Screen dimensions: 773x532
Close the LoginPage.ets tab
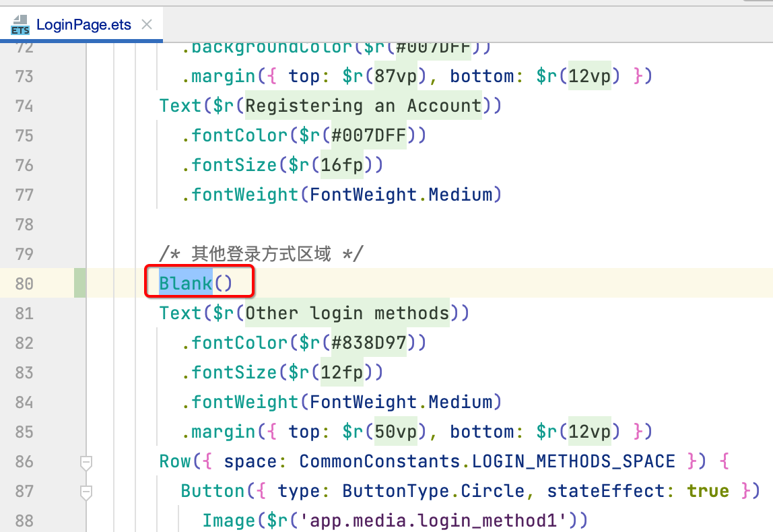[147, 24]
